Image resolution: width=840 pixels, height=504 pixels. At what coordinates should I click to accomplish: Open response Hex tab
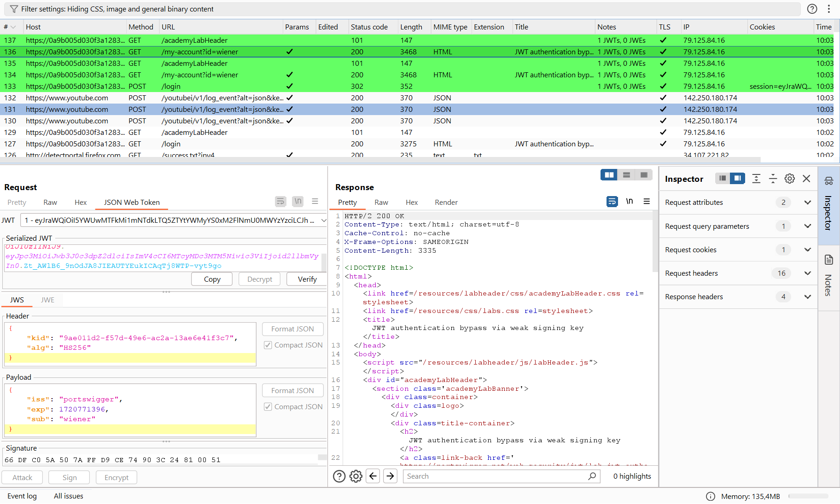point(412,203)
